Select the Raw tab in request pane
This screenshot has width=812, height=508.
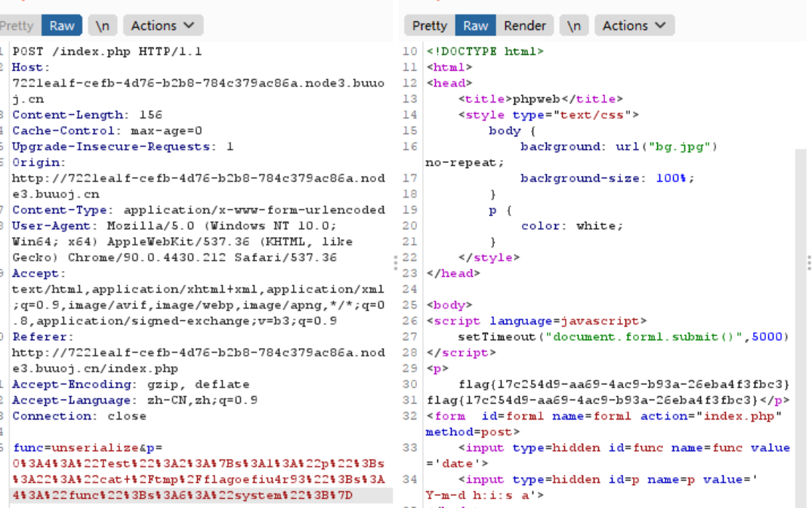pos(62,26)
